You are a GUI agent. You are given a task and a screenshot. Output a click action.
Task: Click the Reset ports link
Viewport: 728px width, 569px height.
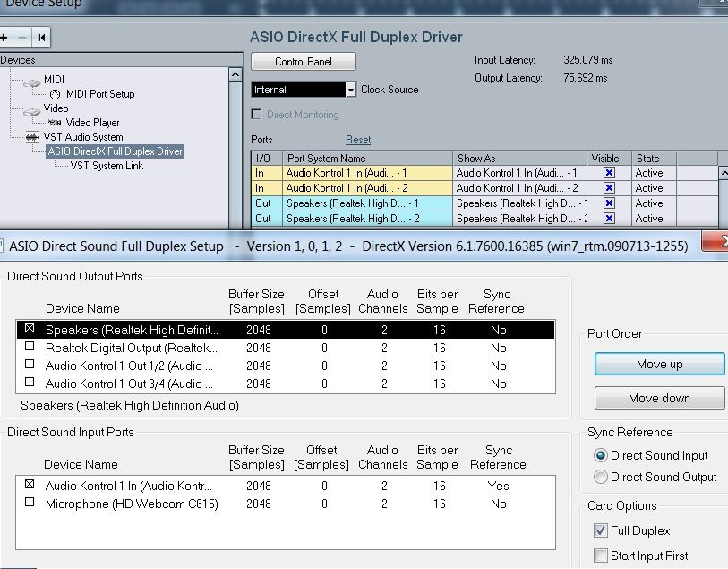point(358,140)
